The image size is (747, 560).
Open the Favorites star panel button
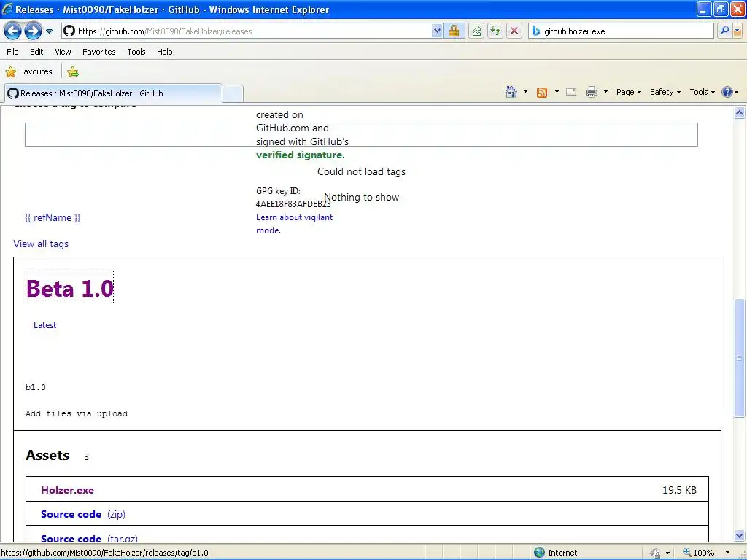tap(28, 72)
